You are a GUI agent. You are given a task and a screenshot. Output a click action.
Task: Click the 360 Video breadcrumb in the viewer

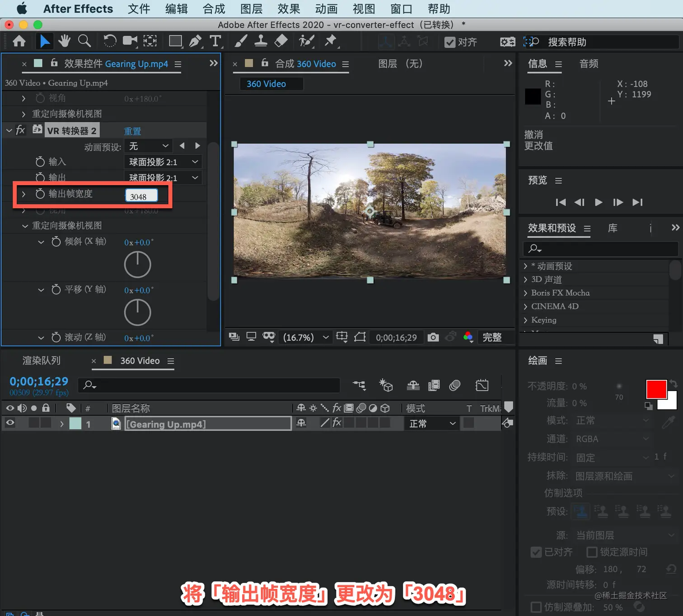click(x=266, y=84)
